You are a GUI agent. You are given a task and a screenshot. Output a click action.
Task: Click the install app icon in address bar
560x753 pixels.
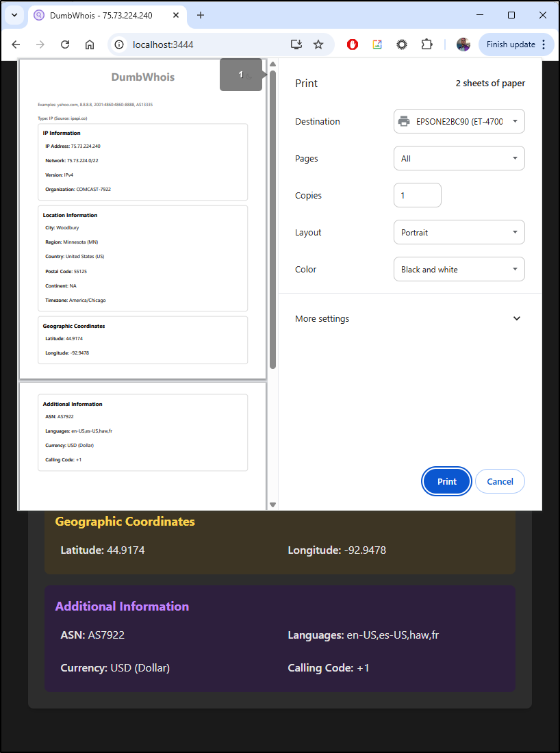point(296,44)
